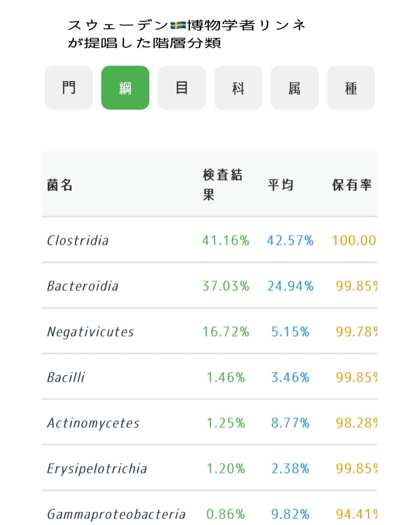Click the Bacilli row name
Screen dimensions: 420x525
(x=66, y=377)
